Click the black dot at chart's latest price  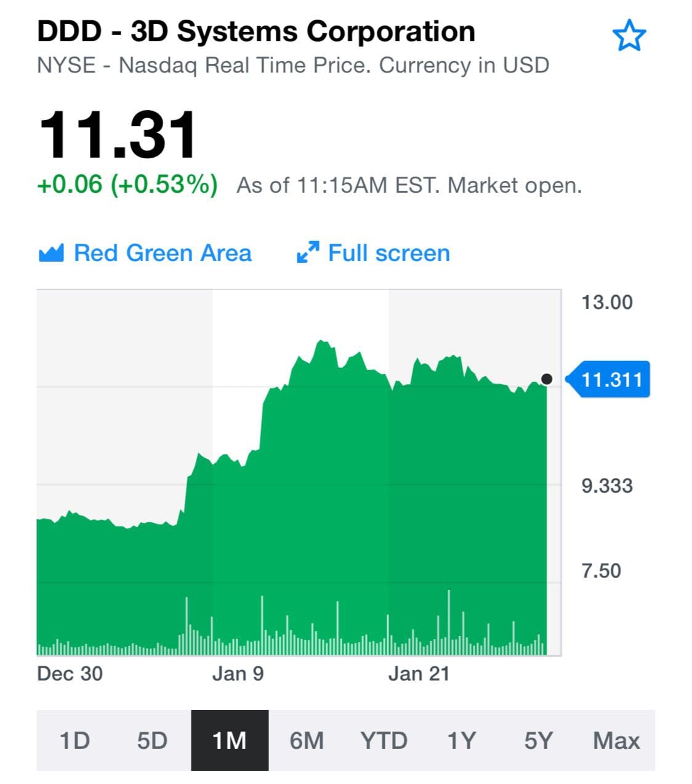pyautogui.click(x=546, y=379)
